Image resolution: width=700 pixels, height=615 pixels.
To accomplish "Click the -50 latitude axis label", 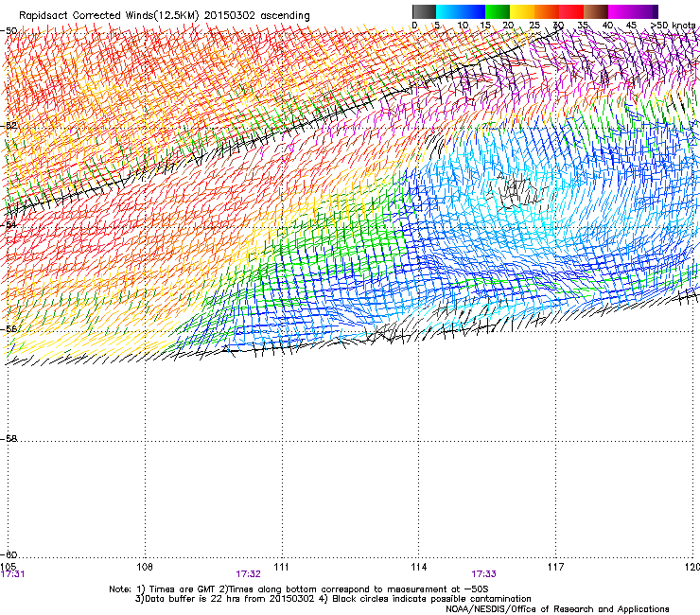I will (9, 31).
